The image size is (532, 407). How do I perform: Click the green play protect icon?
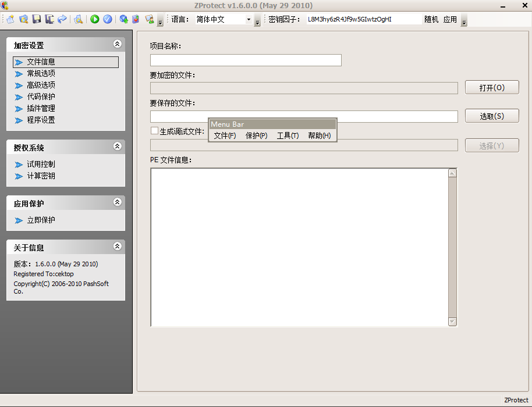tap(95, 19)
